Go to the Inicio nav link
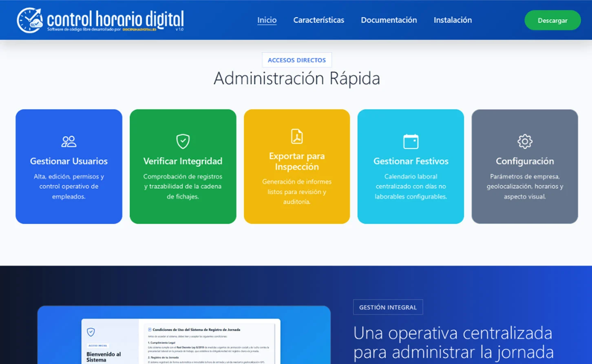 point(267,20)
